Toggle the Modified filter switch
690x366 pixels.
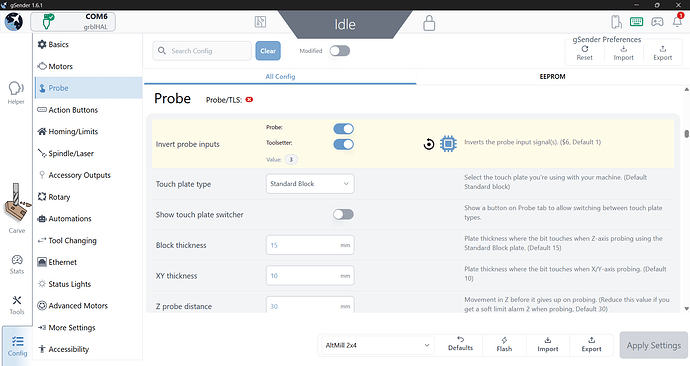340,51
